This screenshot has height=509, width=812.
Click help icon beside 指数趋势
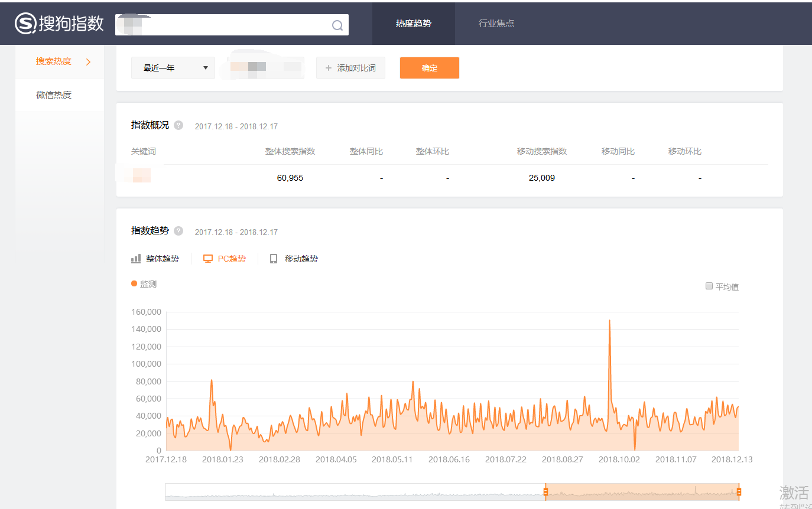[x=178, y=231]
